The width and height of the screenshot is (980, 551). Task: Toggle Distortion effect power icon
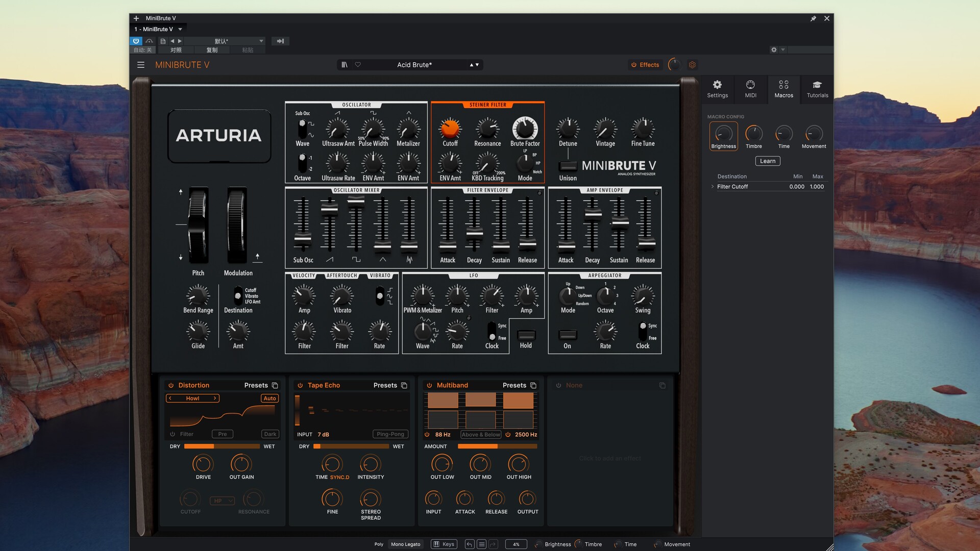[171, 385]
